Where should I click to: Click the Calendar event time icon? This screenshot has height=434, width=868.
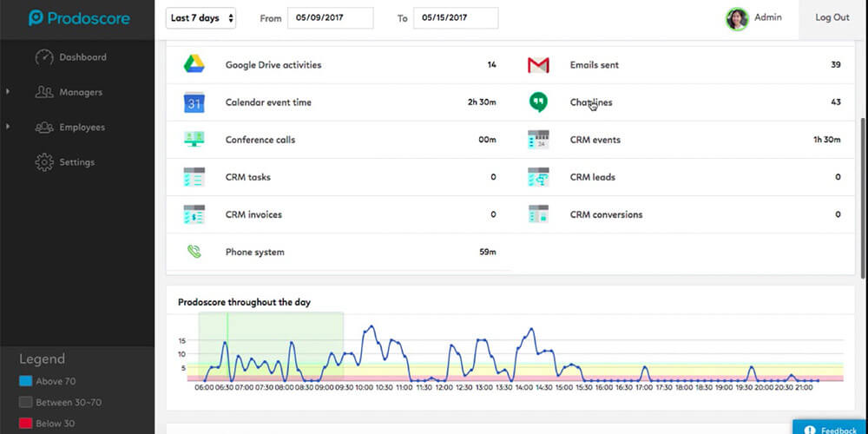pyautogui.click(x=194, y=102)
